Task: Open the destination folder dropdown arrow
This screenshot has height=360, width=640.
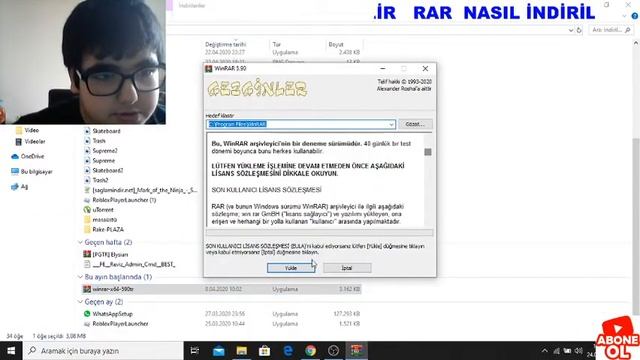Action: click(391, 124)
